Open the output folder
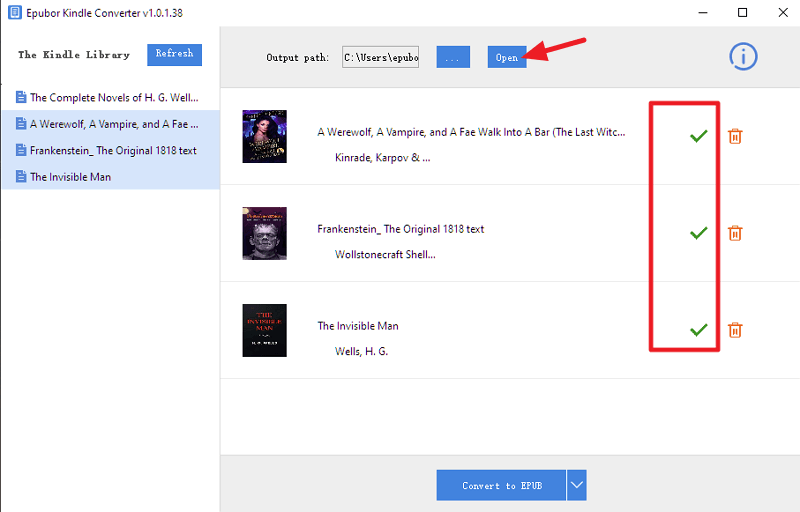The width and height of the screenshot is (800, 512). pyautogui.click(x=507, y=57)
